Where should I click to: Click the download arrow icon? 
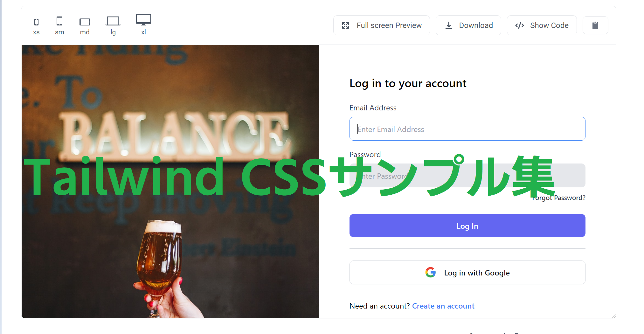(x=449, y=25)
